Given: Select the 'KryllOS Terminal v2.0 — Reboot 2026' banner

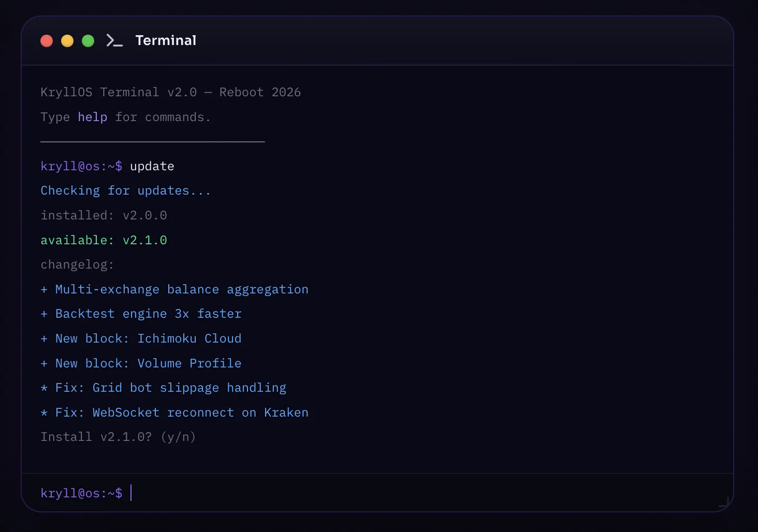Looking at the screenshot, I should 171,92.
